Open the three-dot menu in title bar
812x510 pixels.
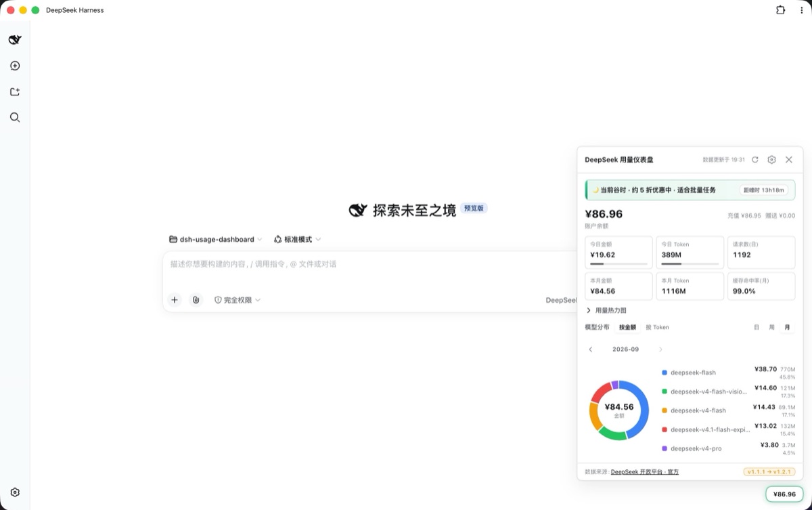(800, 10)
